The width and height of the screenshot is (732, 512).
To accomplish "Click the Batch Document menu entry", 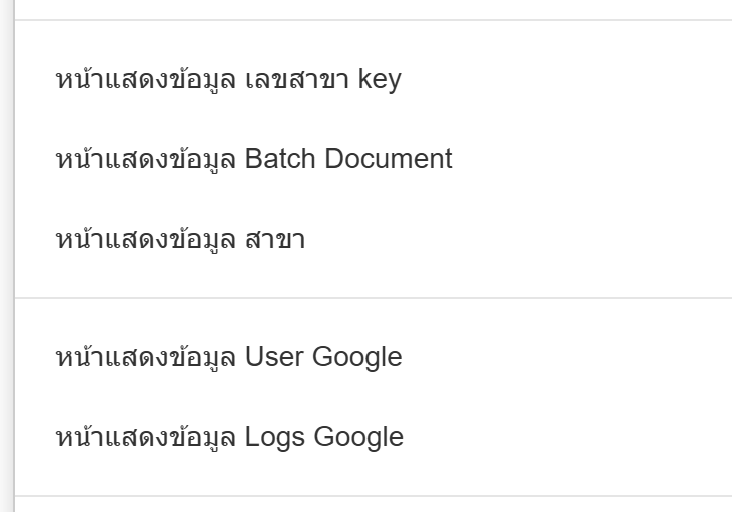I will point(254,159).
